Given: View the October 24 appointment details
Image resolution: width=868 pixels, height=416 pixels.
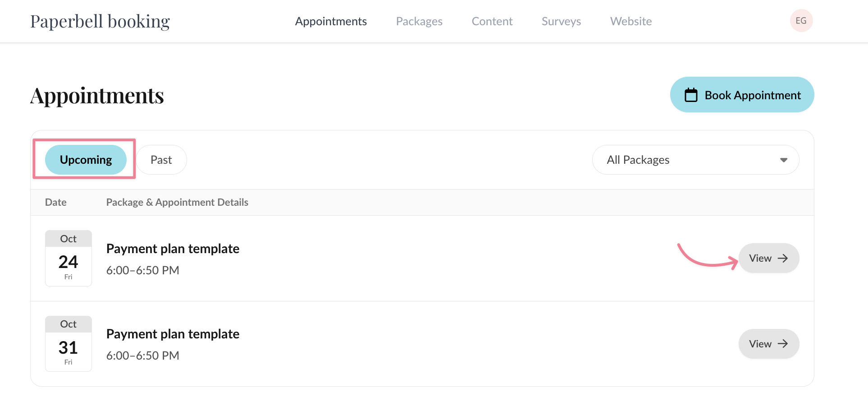Looking at the screenshot, I should [768, 258].
